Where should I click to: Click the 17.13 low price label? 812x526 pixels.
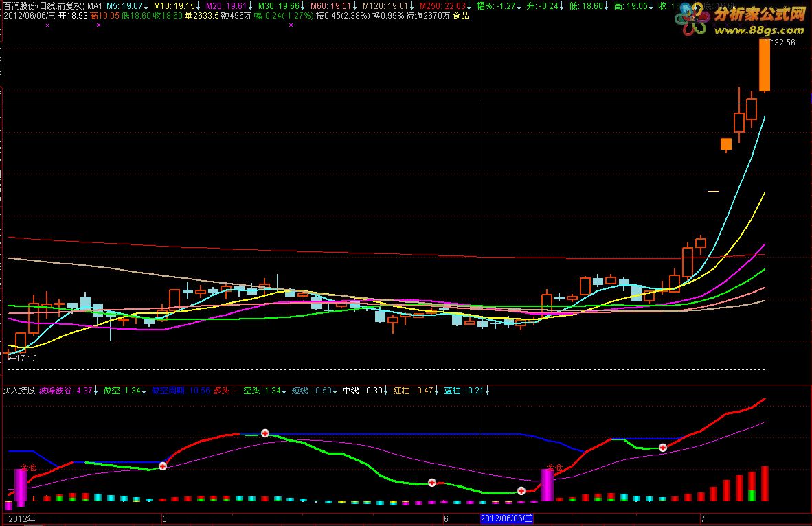(x=26, y=358)
